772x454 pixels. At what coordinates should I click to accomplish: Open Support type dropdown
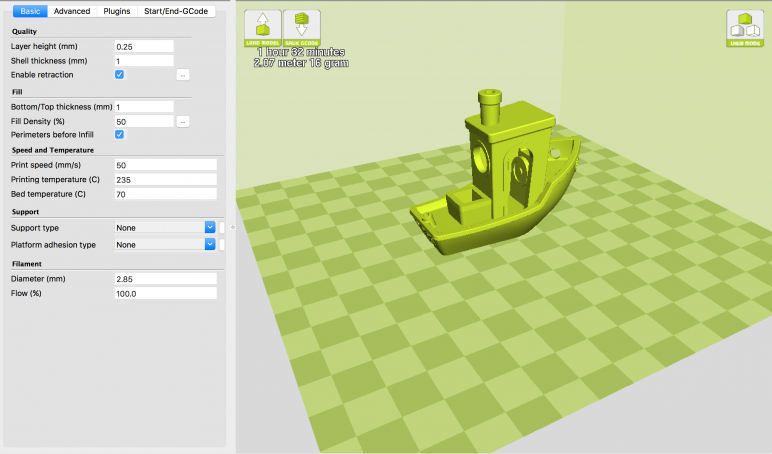click(165, 227)
